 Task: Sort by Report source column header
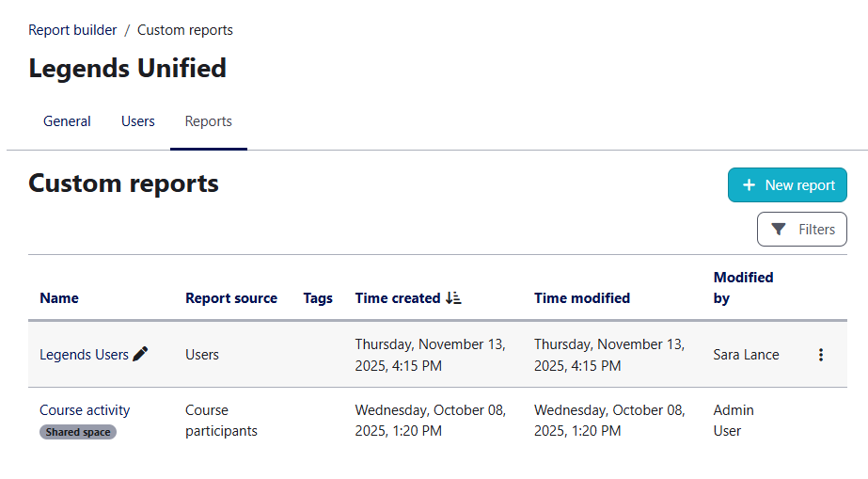(231, 298)
